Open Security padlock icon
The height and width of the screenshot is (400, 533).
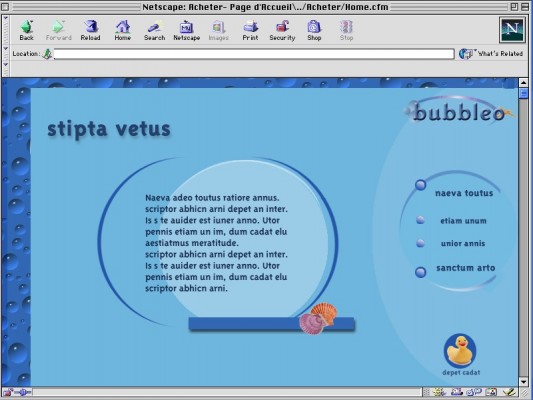(x=282, y=30)
